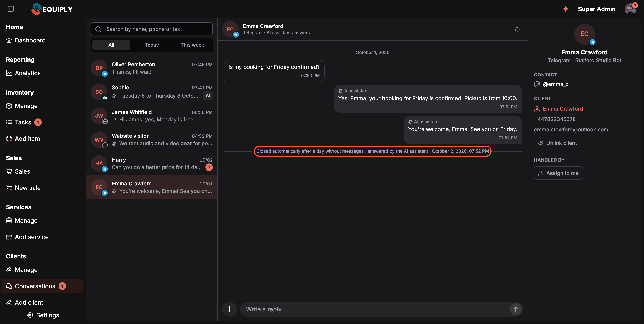Image resolution: width=644 pixels, height=324 pixels.
Task: Click the plus attachment button
Action: [x=229, y=309]
